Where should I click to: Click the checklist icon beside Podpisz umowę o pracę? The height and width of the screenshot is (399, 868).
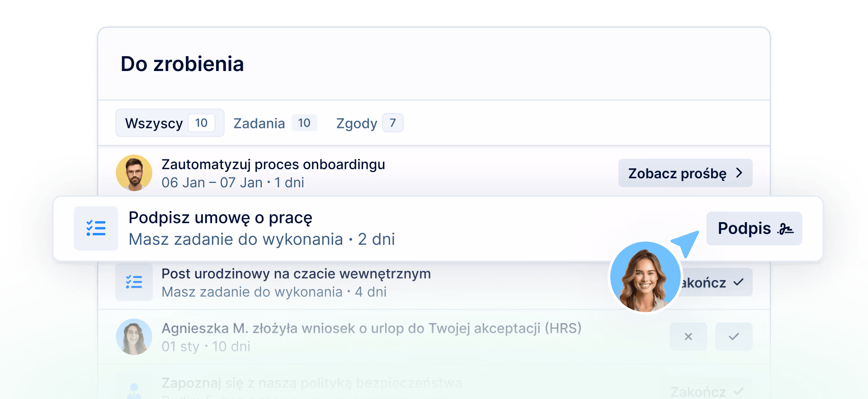(x=96, y=228)
